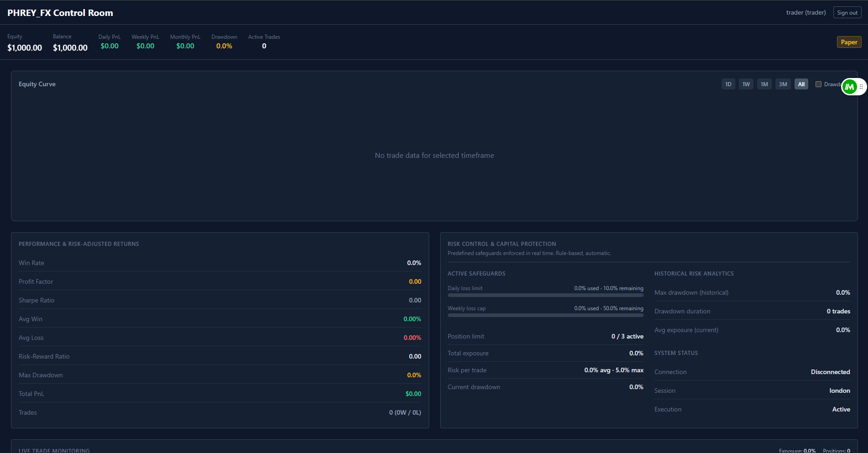Toggle the Drawdown overlay checkbox
The height and width of the screenshot is (453, 868).
[818, 84]
